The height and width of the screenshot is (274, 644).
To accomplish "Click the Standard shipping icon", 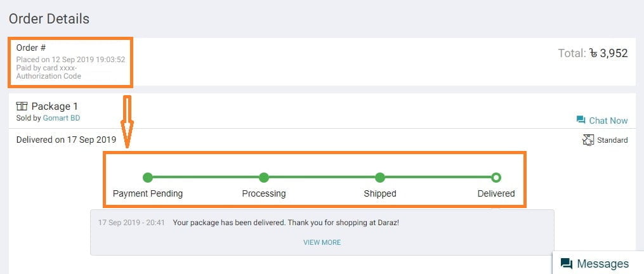I will [588, 140].
